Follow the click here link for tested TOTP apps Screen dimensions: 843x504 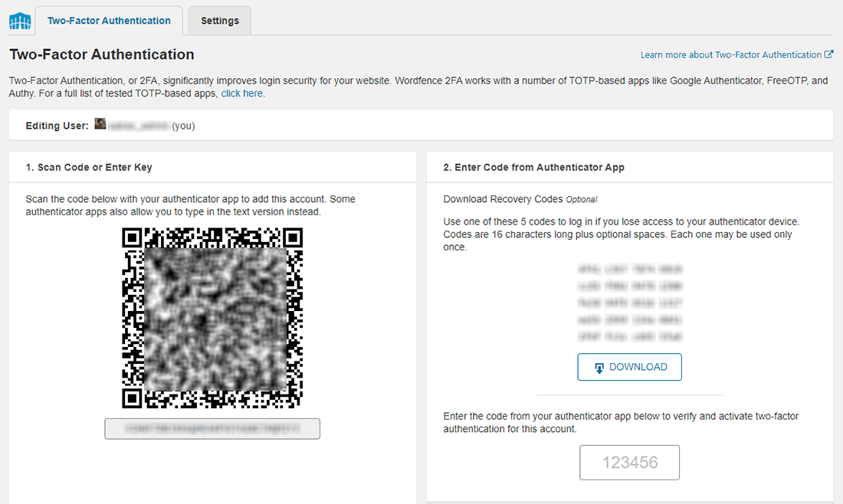pyautogui.click(x=242, y=93)
